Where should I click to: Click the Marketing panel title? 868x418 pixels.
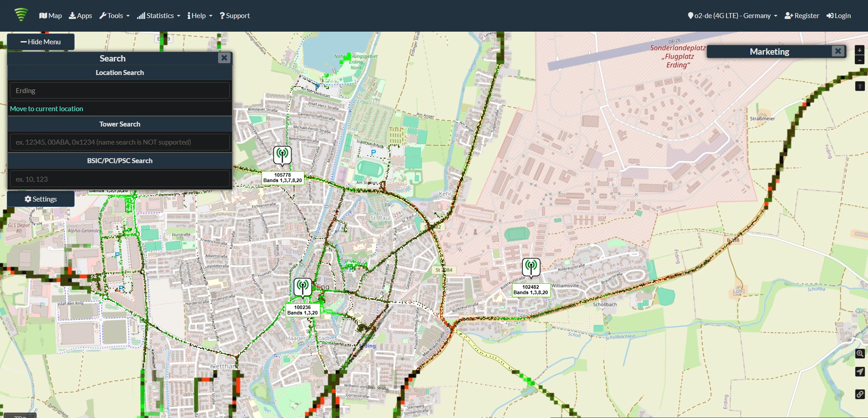(x=769, y=52)
